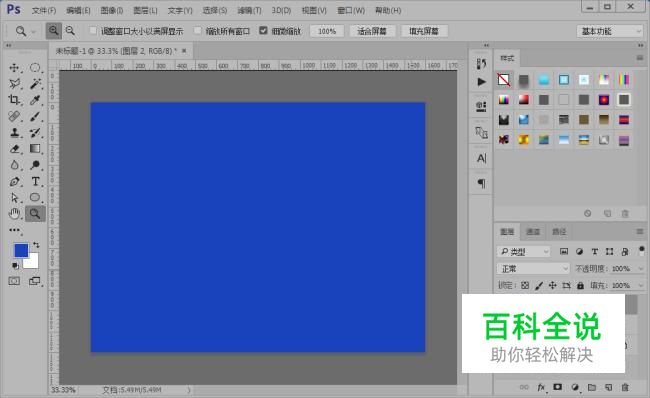Reset default foreground and background colors

(15, 265)
